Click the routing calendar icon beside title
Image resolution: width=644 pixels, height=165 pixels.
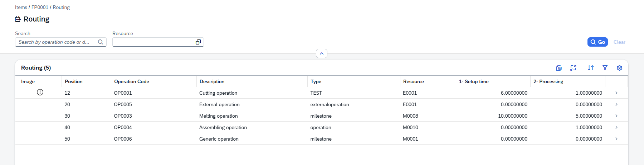pyautogui.click(x=18, y=19)
